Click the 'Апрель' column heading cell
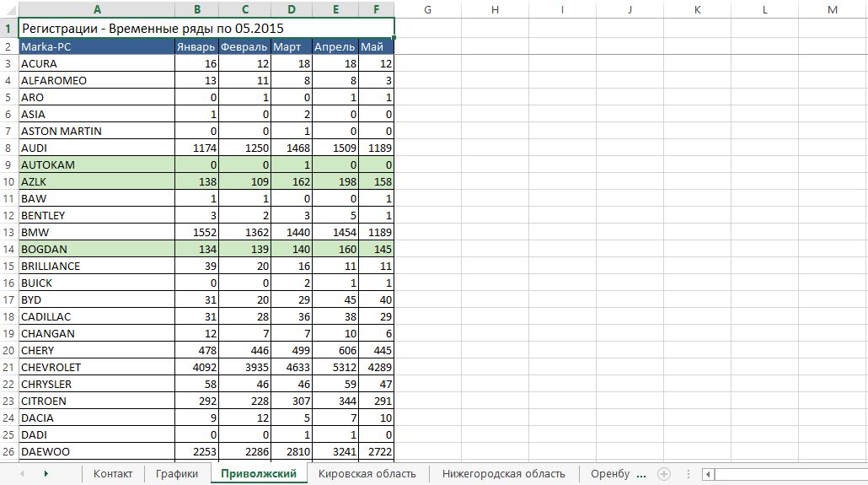The image size is (868, 485). 335,46
